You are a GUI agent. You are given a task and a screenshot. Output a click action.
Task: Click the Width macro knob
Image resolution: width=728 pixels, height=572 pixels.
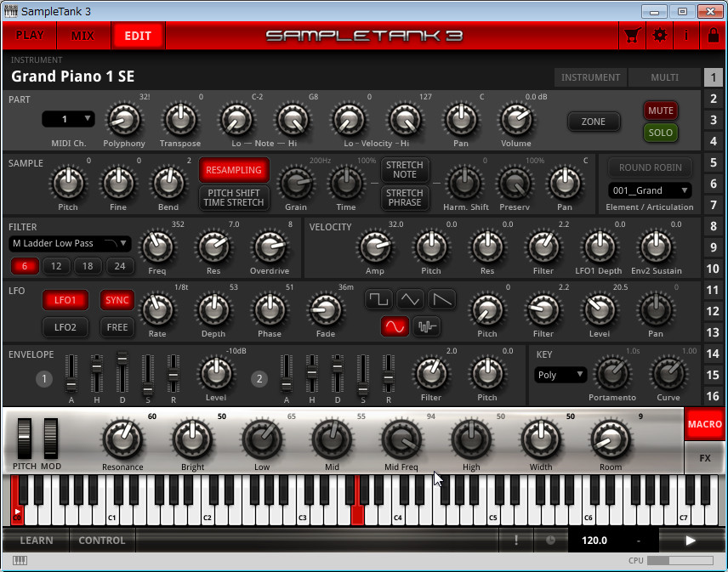tap(541, 439)
